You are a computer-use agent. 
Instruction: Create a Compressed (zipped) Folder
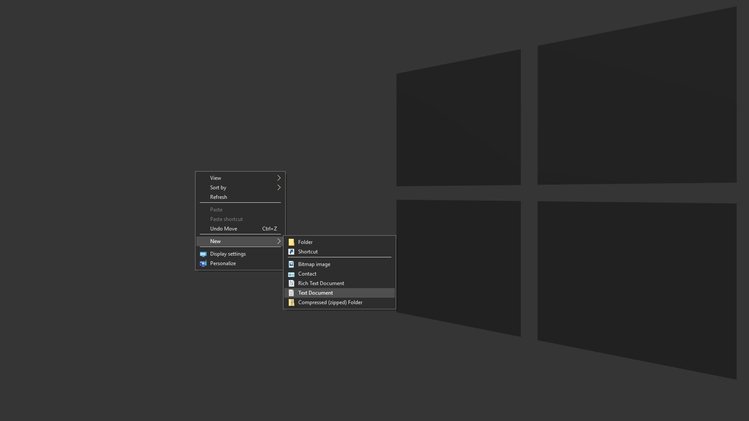click(x=340, y=302)
